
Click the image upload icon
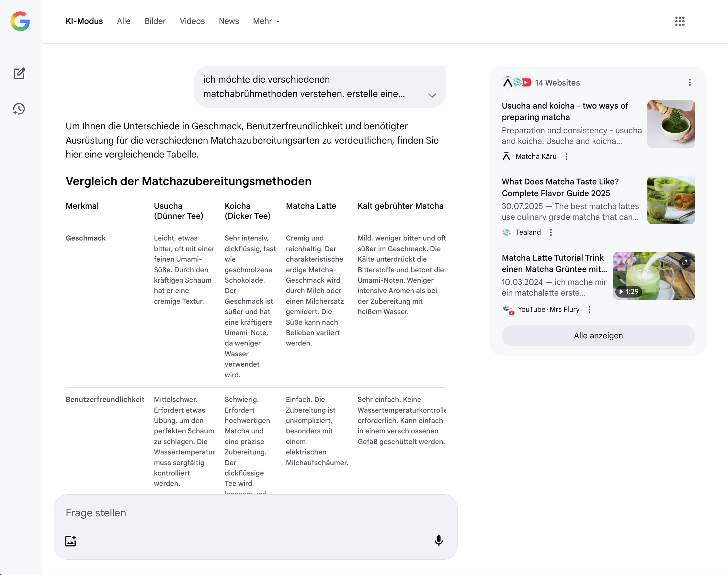tap(71, 541)
